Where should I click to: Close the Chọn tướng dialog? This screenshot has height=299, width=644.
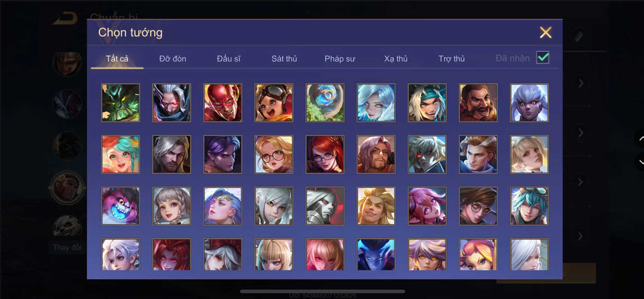pyautogui.click(x=546, y=32)
